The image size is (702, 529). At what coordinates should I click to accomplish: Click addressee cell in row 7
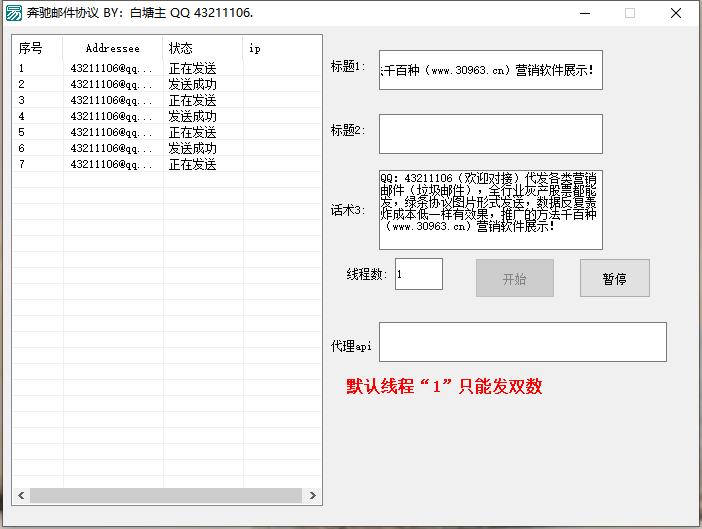111,165
